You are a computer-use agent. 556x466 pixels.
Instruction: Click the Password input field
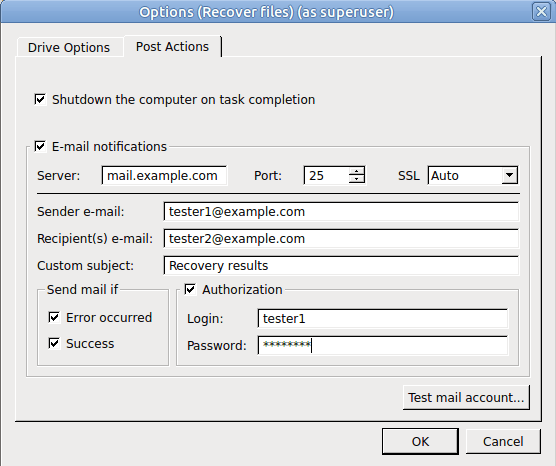point(383,345)
